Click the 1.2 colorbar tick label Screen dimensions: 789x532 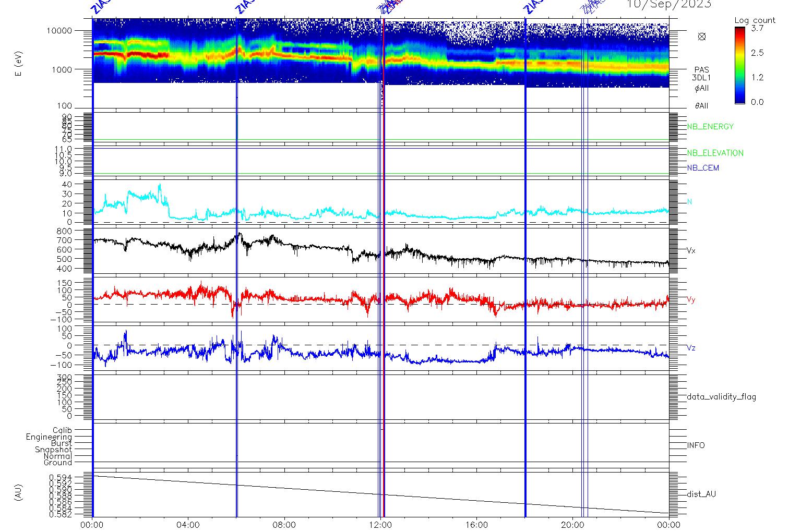tap(757, 77)
